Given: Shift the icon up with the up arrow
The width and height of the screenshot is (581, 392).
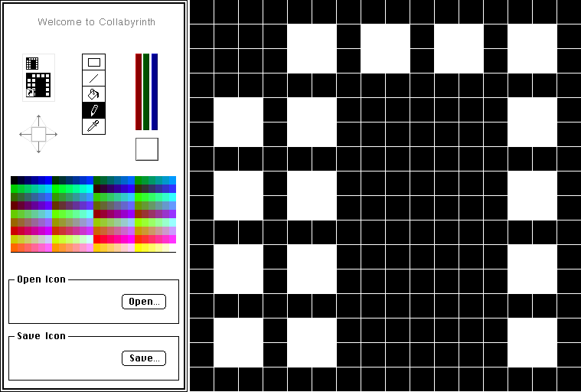Looking at the screenshot, I should pyautogui.click(x=38, y=119).
